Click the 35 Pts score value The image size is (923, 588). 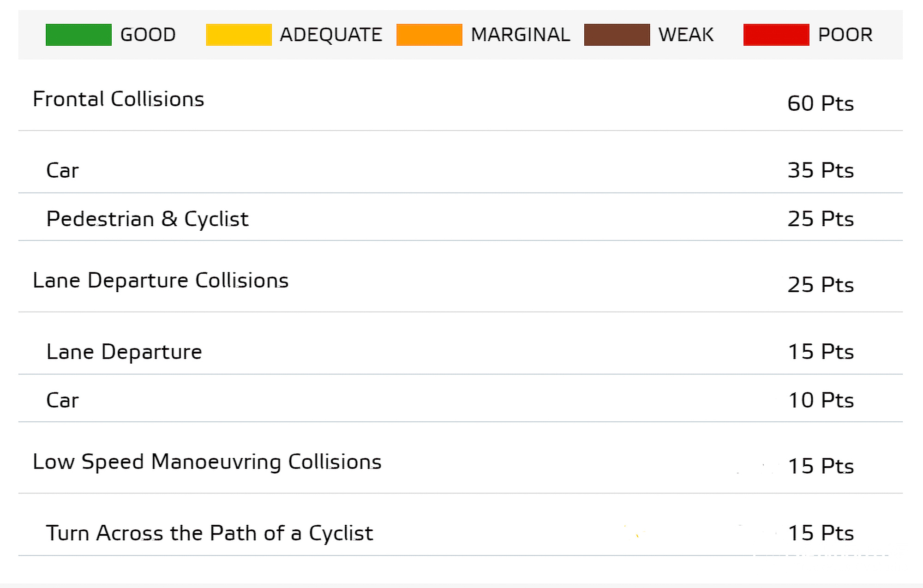[x=820, y=170]
